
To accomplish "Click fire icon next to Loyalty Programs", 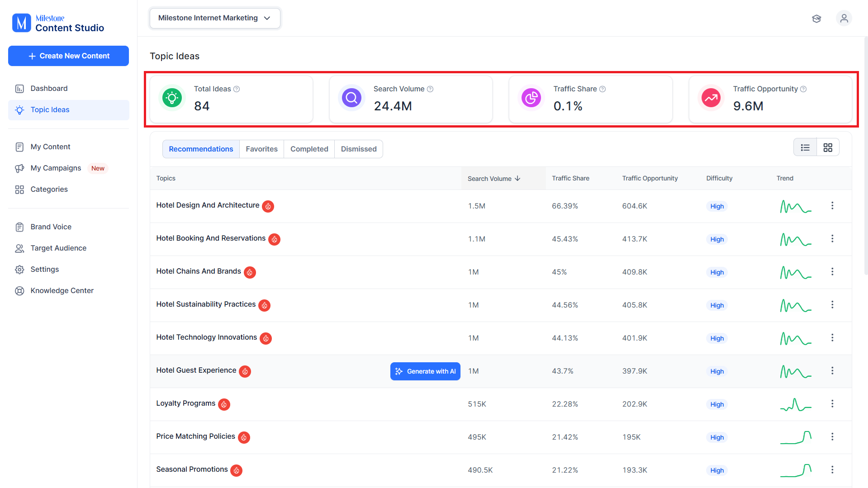I will 224,404.
